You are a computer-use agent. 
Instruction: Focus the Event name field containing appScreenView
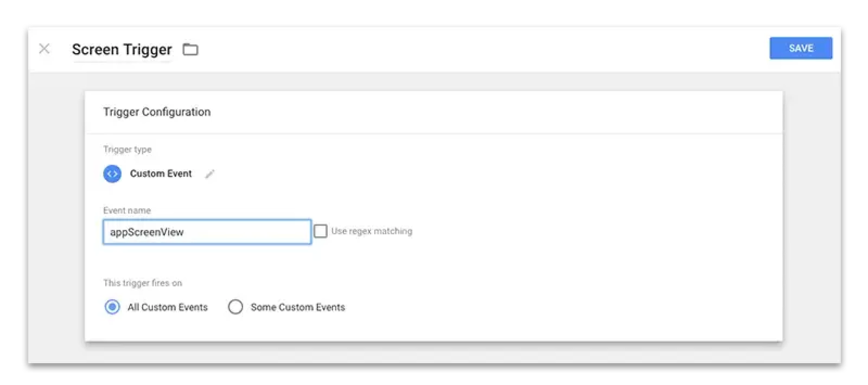(x=207, y=232)
